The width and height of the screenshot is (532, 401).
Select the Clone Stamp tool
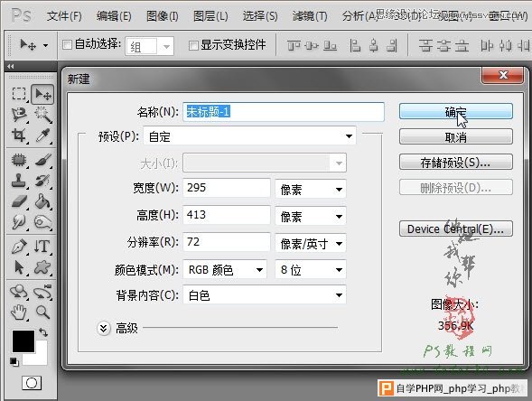19,180
